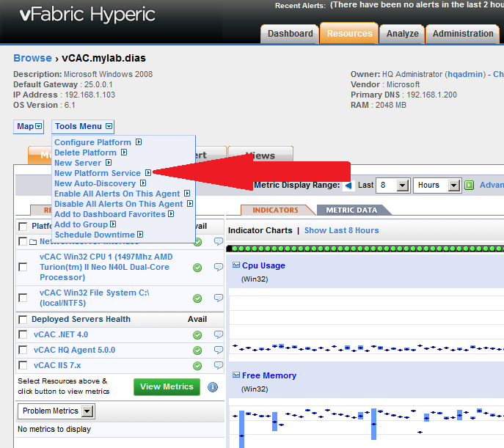Click arrow icon beside Configure Platform
This screenshot has width=504, height=448.
pyautogui.click(x=139, y=142)
